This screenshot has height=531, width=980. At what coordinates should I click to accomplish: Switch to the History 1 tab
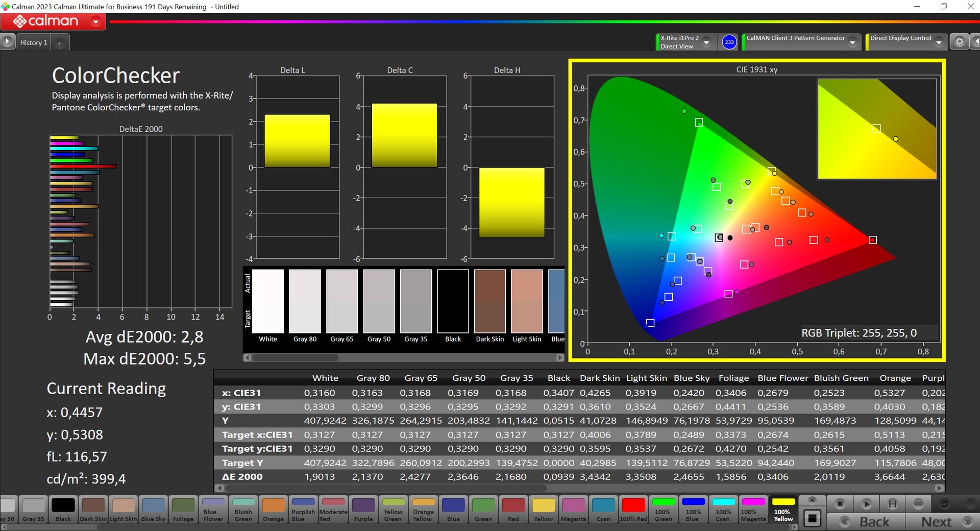point(34,42)
